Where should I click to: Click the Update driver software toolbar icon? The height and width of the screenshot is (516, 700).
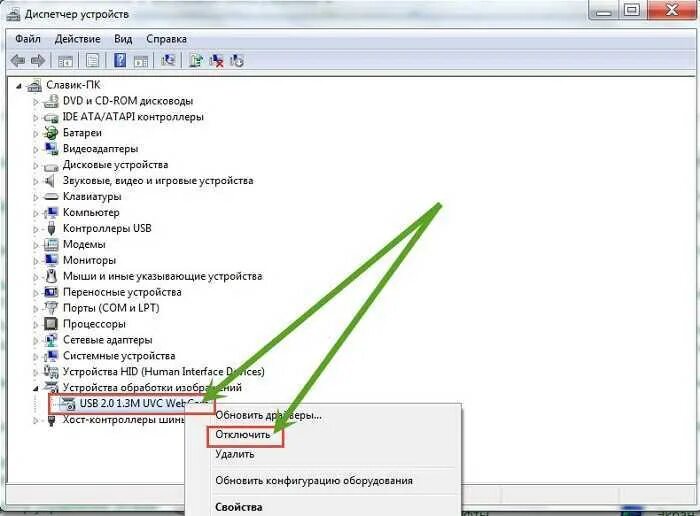[196, 60]
